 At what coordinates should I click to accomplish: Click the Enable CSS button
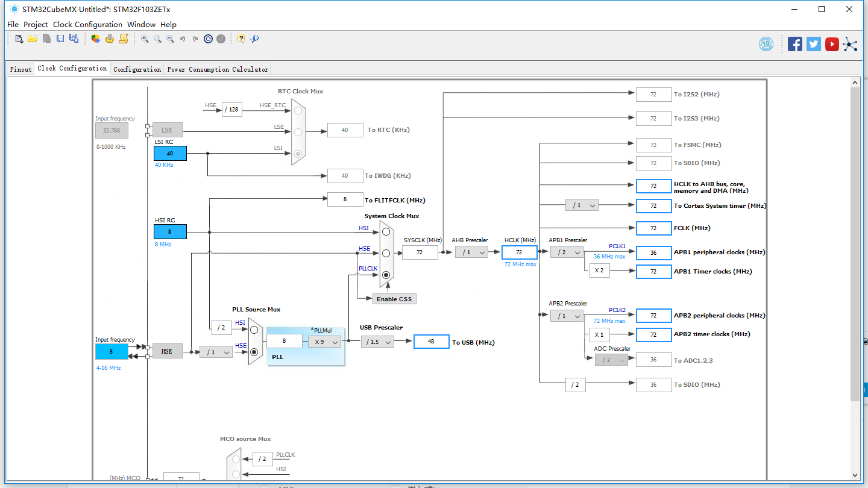394,299
